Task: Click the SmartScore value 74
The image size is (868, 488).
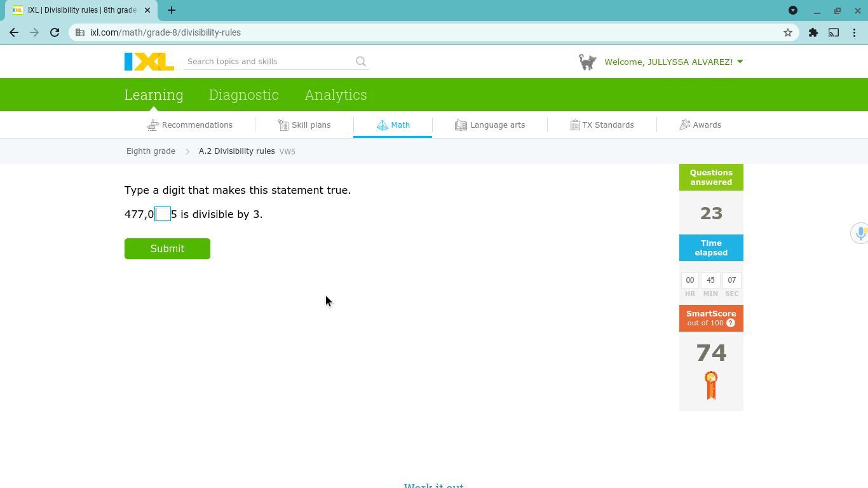Action: [711, 353]
